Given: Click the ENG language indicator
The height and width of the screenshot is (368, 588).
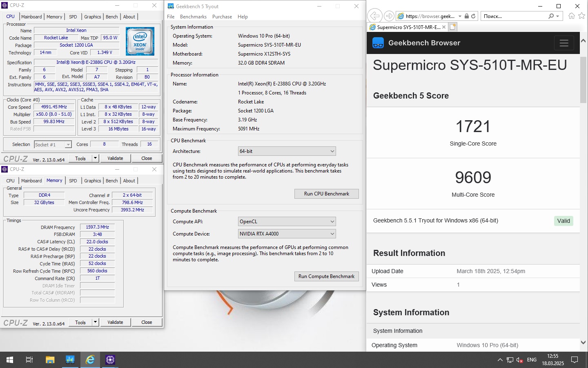Looking at the screenshot, I should click(x=532, y=360).
